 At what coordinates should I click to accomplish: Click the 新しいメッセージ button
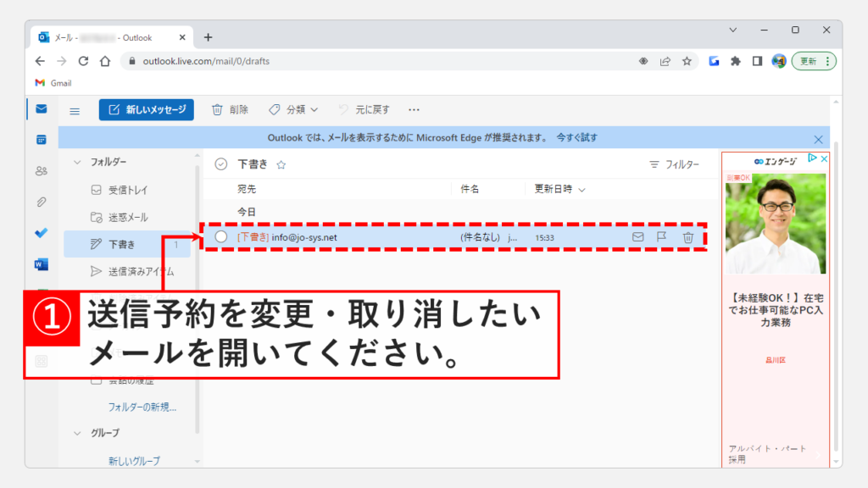pos(147,110)
